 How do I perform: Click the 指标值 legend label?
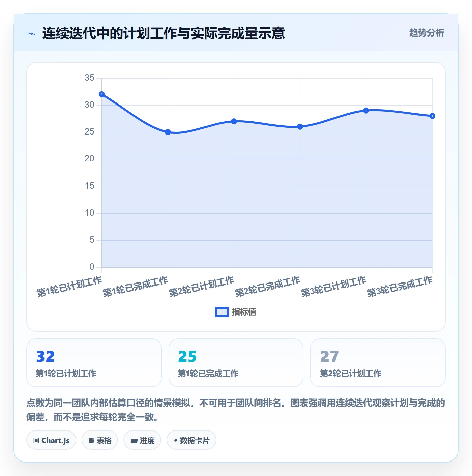tap(244, 312)
